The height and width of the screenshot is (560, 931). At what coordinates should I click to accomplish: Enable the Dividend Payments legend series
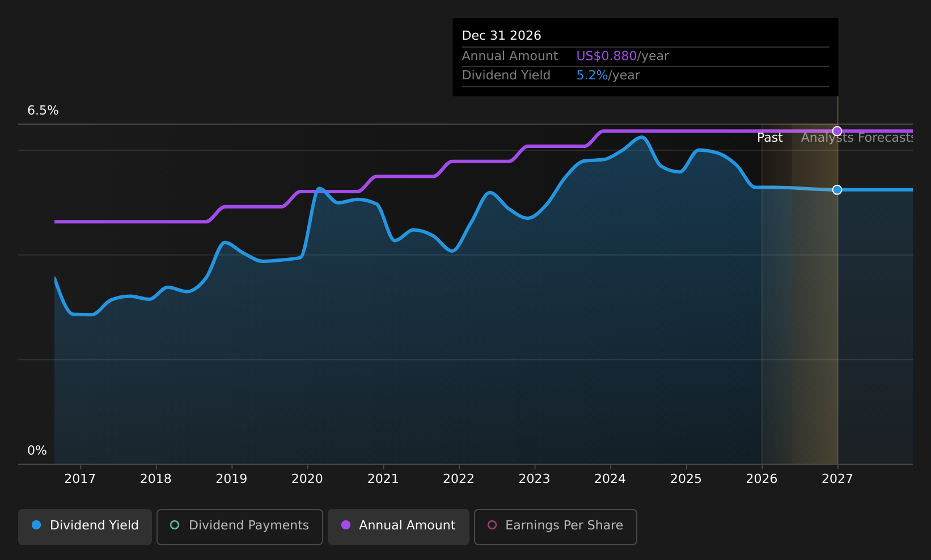pyautogui.click(x=239, y=527)
